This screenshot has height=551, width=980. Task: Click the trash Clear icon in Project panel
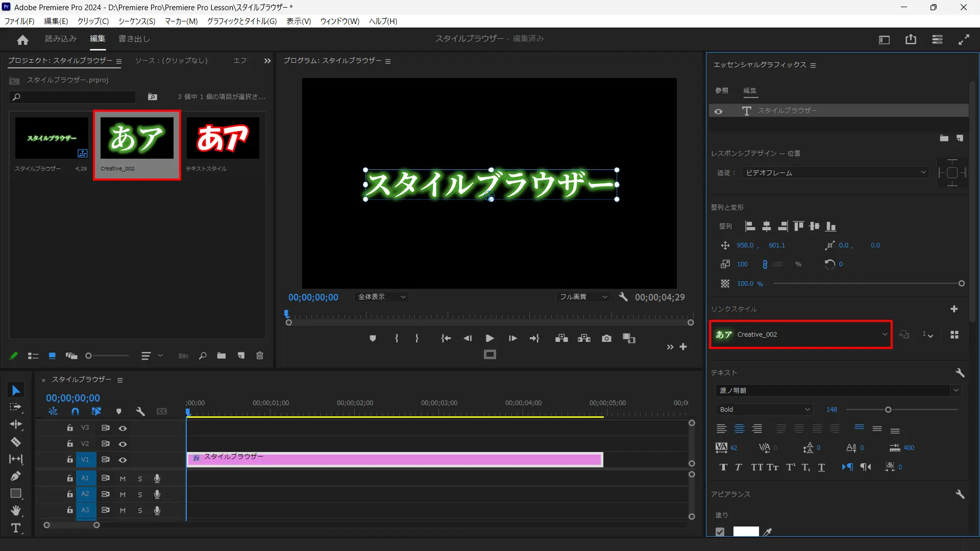(259, 356)
